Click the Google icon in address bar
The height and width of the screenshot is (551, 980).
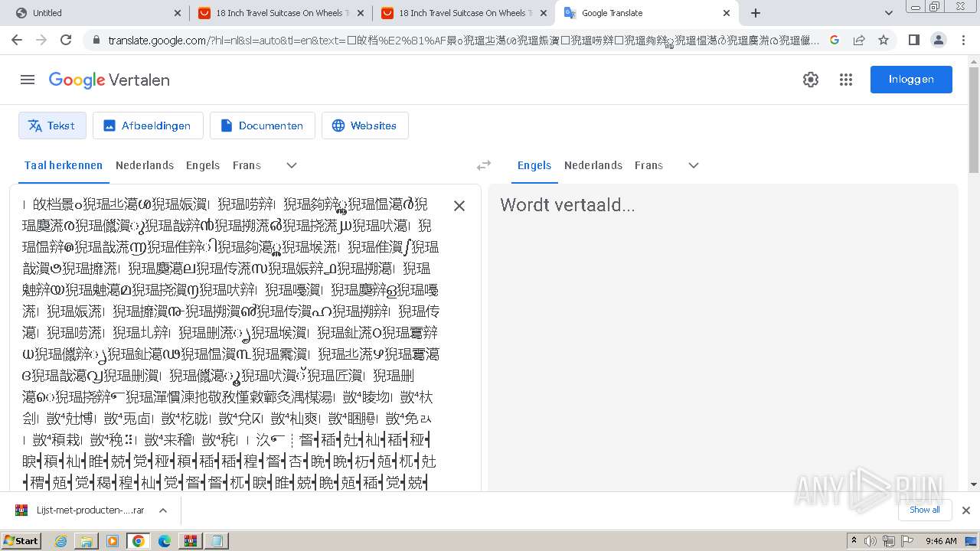click(835, 40)
